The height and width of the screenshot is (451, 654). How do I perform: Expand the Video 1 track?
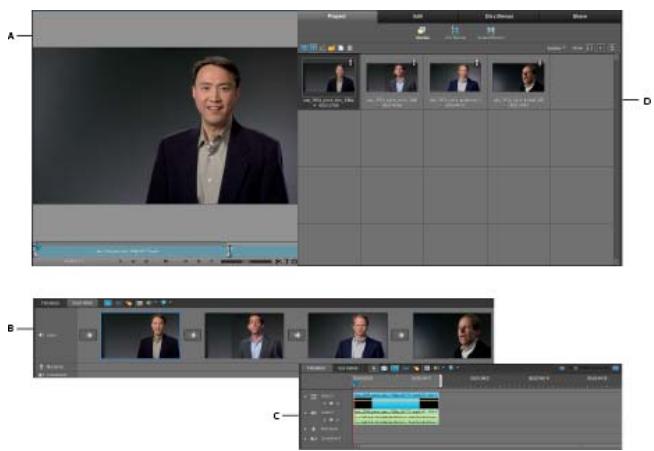(305, 397)
